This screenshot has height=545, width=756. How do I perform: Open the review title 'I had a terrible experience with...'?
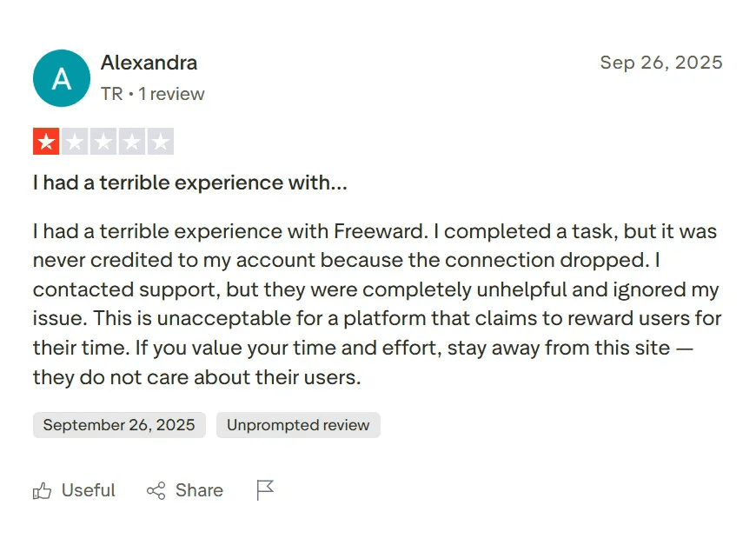[x=190, y=183]
